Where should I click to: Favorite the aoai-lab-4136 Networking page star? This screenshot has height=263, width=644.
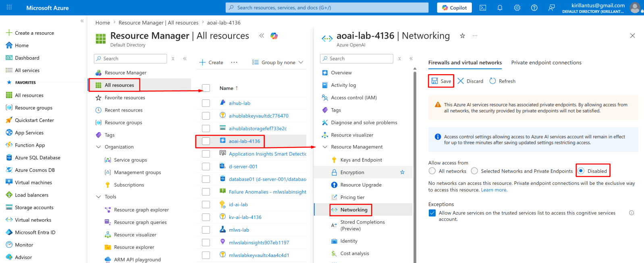(462, 36)
